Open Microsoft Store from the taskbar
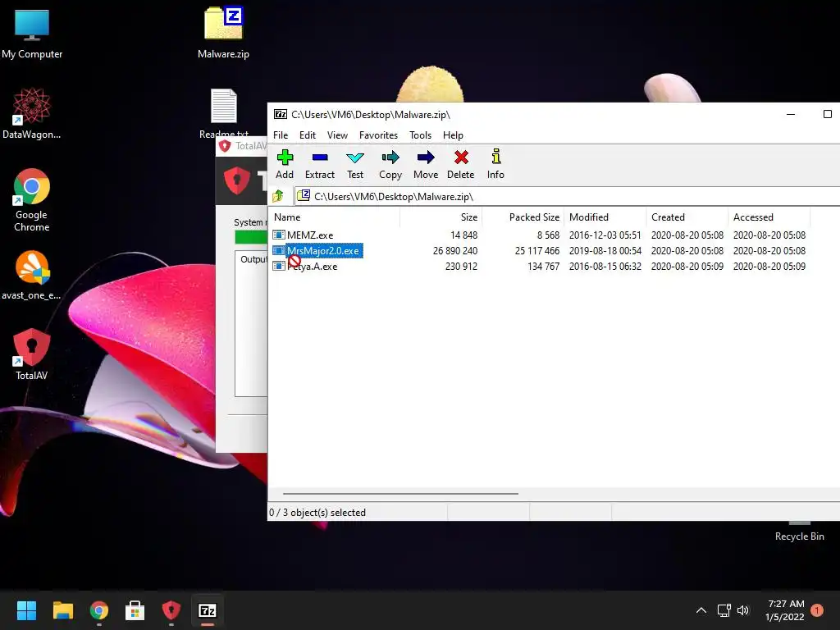Image resolution: width=840 pixels, height=630 pixels. pyautogui.click(x=135, y=610)
